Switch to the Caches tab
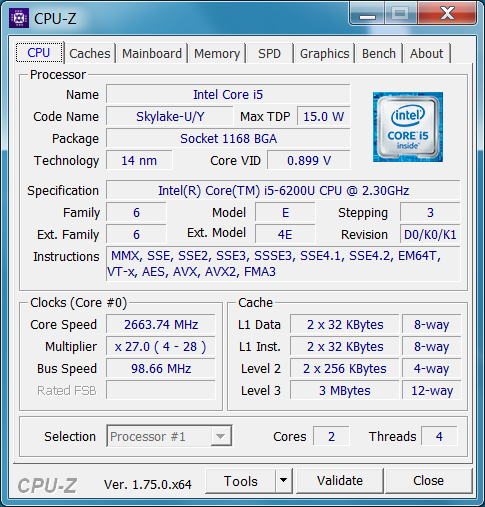 pyautogui.click(x=90, y=53)
